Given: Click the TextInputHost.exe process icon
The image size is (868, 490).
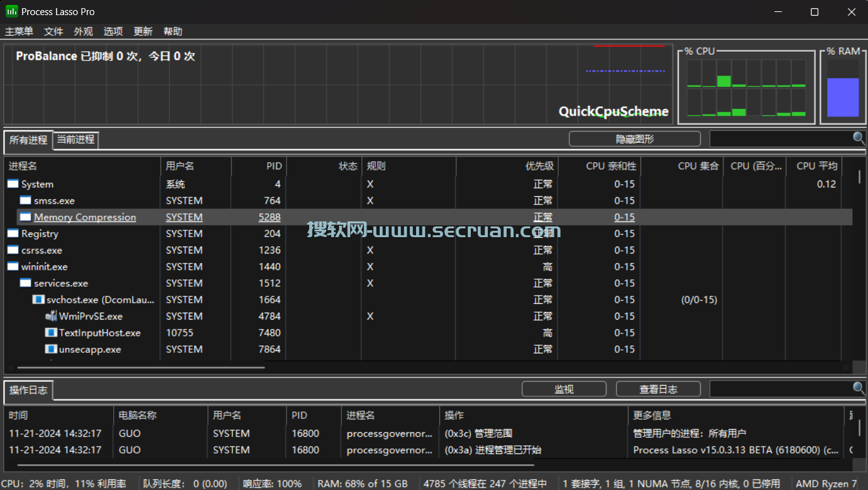Looking at the screenshot, I should click(50, 332).
